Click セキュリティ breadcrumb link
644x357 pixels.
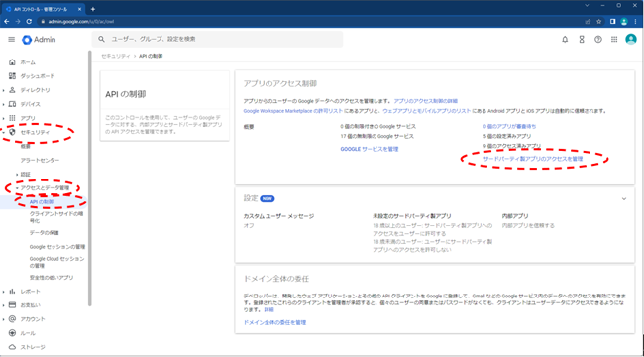click(x=115, y=56)
